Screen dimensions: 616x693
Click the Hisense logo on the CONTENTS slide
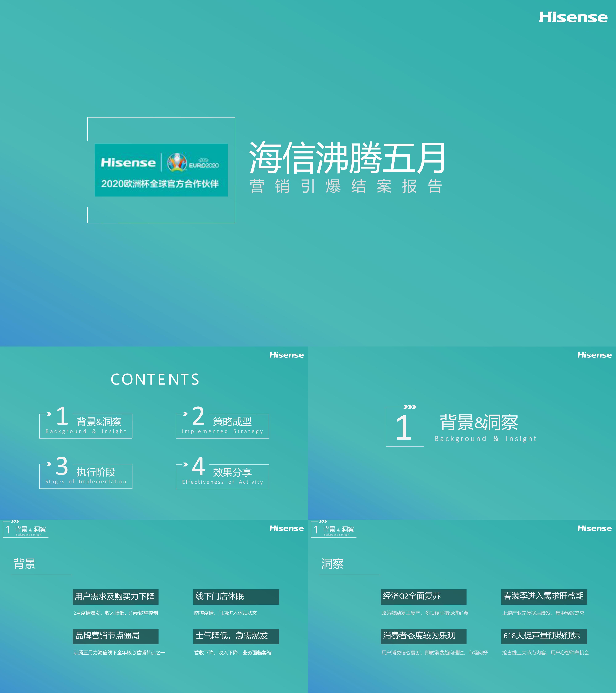point(286,355)
